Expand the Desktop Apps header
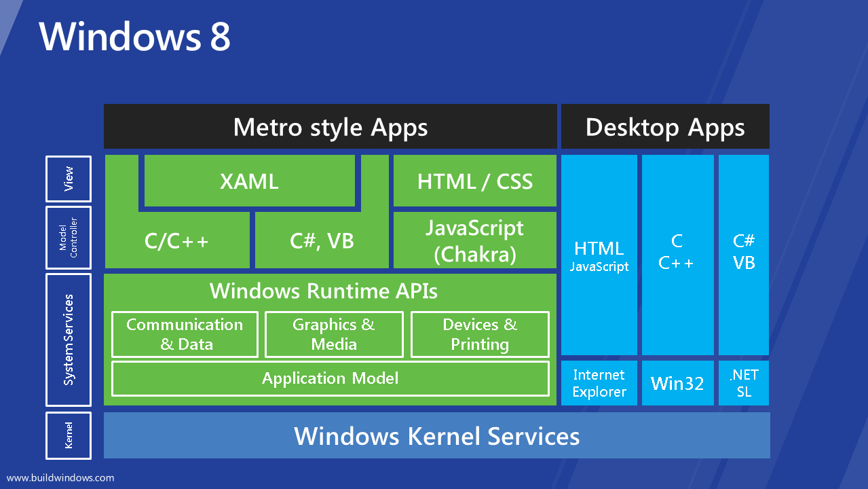 click(664, 126)
